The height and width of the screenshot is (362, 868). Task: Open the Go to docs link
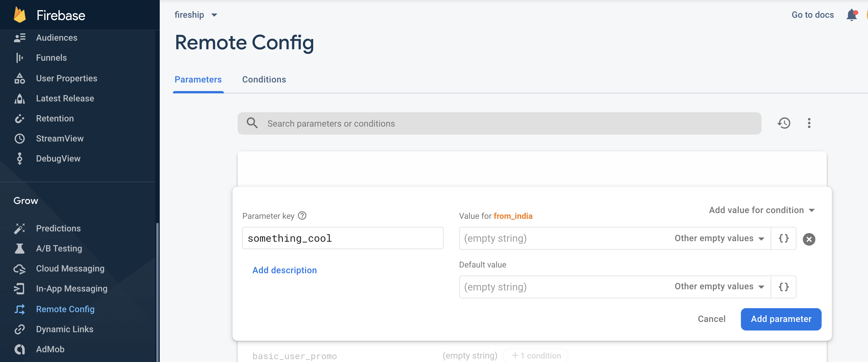[x=812, y=15]
